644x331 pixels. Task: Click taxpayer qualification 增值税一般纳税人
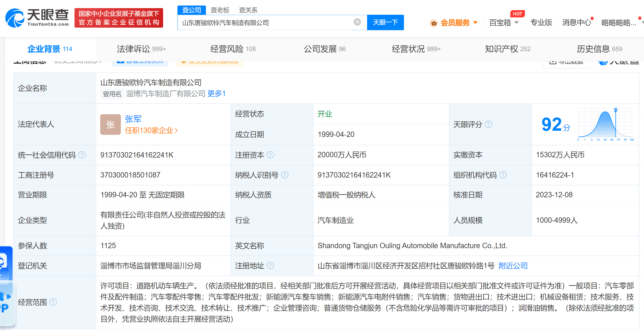tap(347, 195)
